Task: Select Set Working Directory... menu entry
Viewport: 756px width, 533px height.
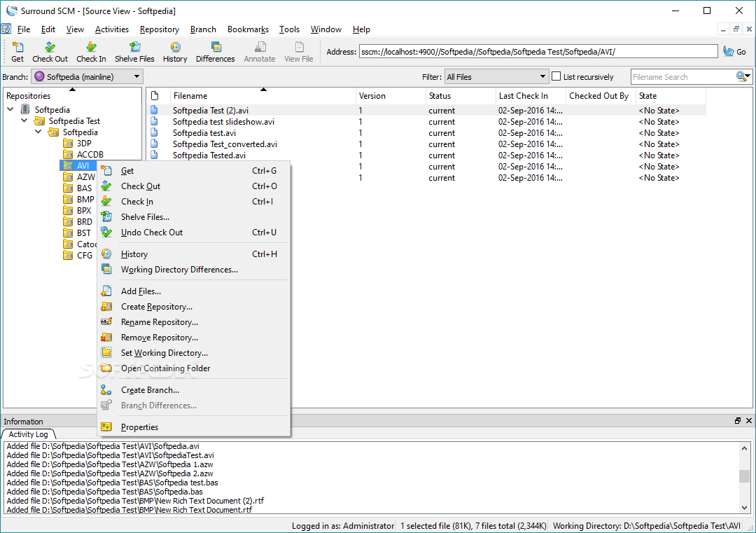Action: click(x=194, y=353)
